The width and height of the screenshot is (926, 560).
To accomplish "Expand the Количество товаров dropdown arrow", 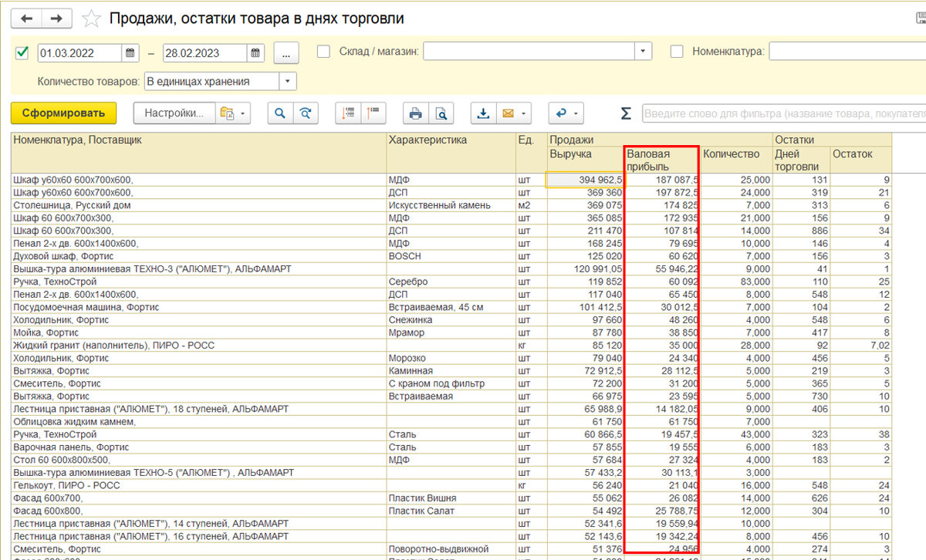I will [x=287, y=81].
